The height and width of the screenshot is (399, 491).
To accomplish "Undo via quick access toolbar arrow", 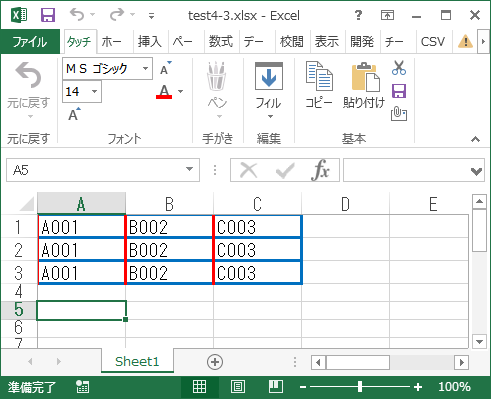I will (x=77, y=15).
